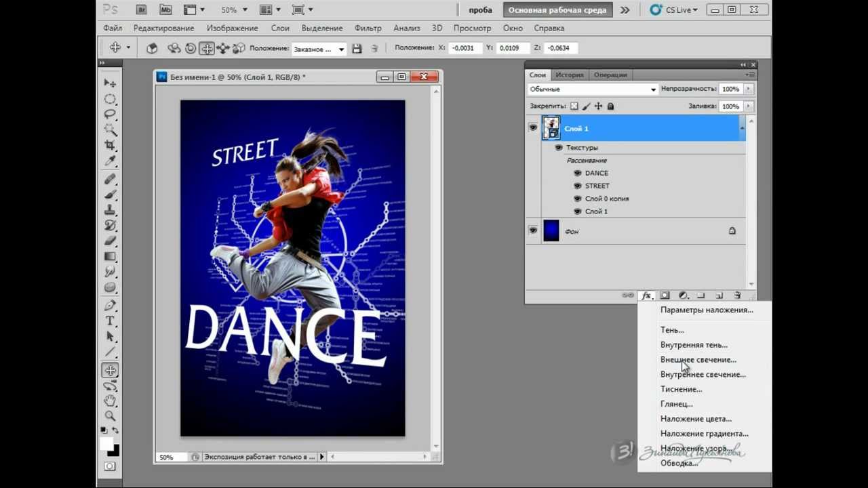The width and height of the screenshot is (868, 488).
Task: Toggle lock transparent pixels
Action: (574, 106)
